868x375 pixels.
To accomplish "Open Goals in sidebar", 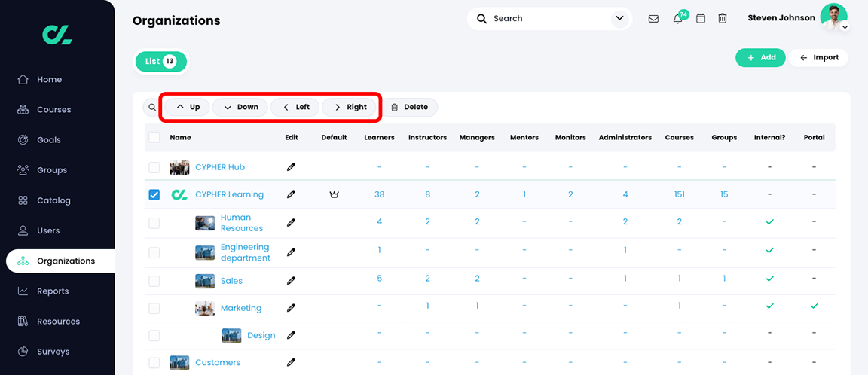I will (x=49, y=140).
